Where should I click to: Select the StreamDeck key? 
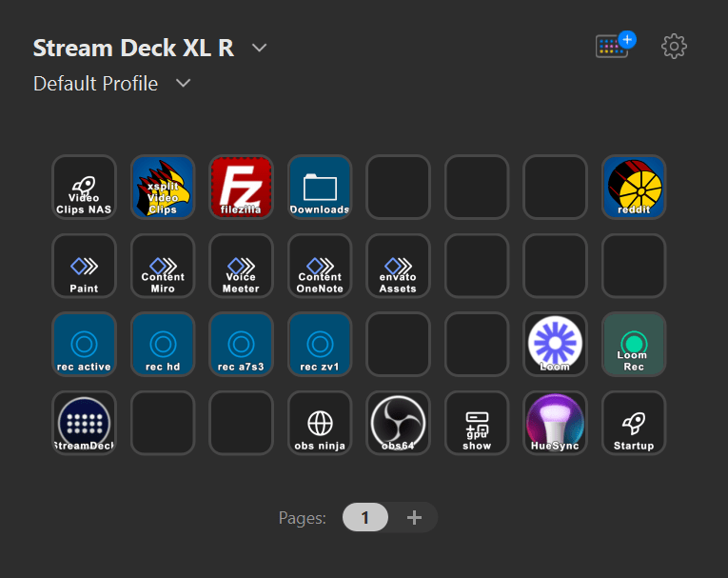[x=84, y=423]
